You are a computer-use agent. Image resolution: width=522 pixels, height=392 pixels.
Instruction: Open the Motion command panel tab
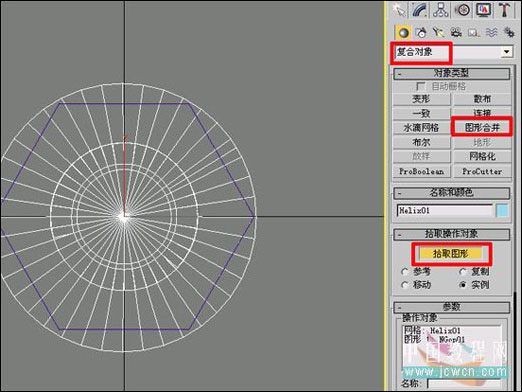(462, 10)
